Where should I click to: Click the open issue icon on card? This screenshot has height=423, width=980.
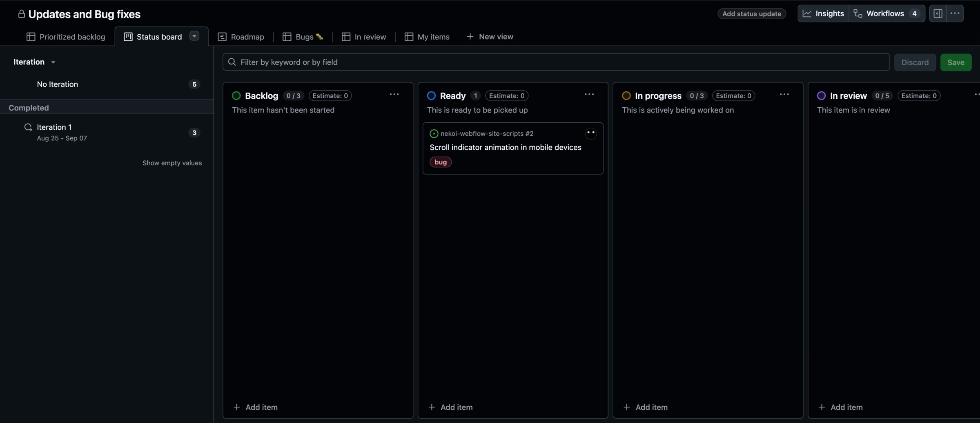click(434, 133)
